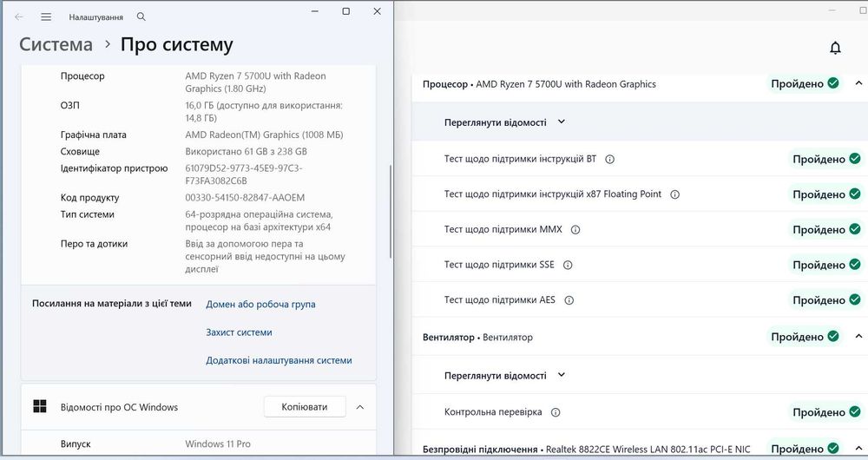Click green checkmark on Безпровідні підключення row

(833, 449)
